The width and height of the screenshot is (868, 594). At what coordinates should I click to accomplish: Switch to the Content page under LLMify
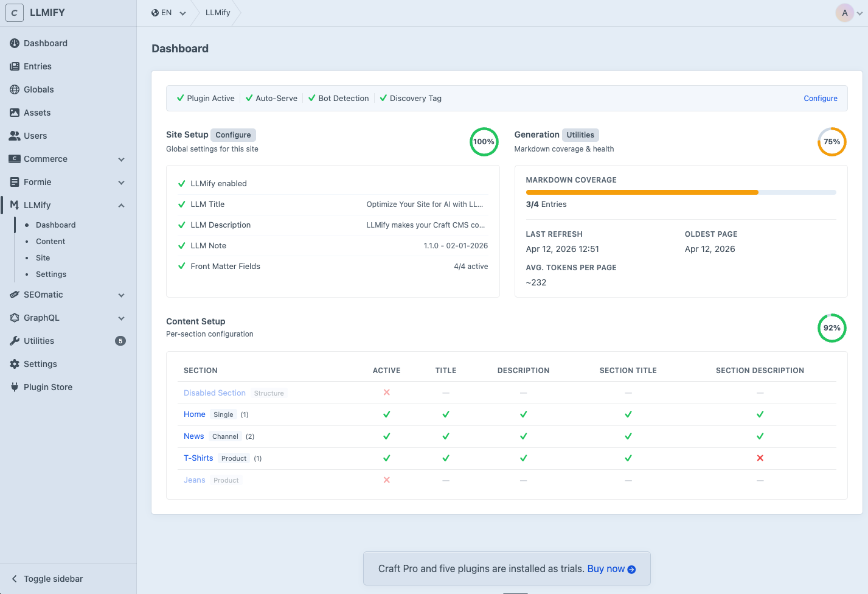(x=50, y=241)
